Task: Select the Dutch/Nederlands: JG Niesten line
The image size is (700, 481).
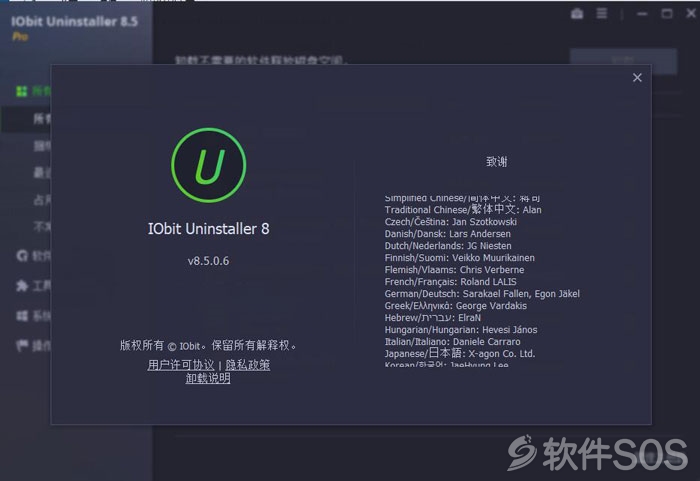Action: pyautogui.click(x=448, y=246)
